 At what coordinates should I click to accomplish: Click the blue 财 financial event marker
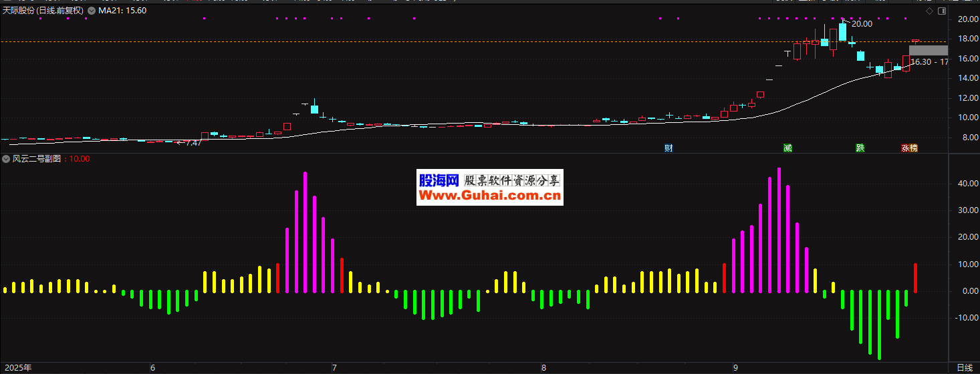(x=668, y=148)
